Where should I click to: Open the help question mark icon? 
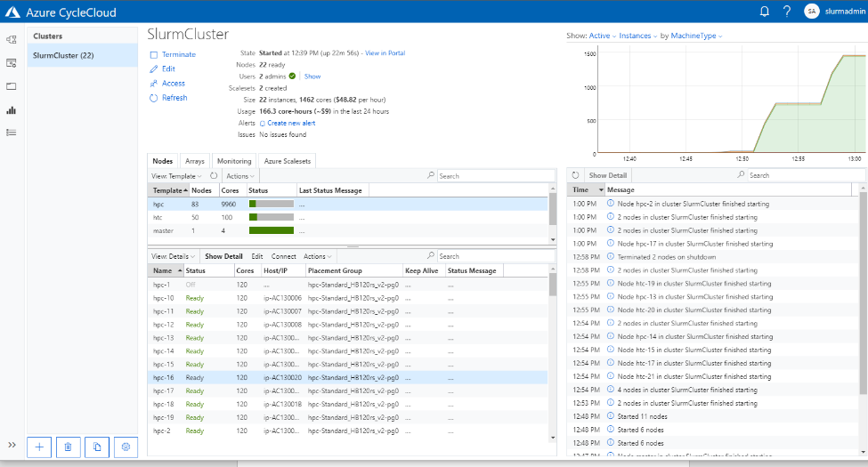coord(787,11)
